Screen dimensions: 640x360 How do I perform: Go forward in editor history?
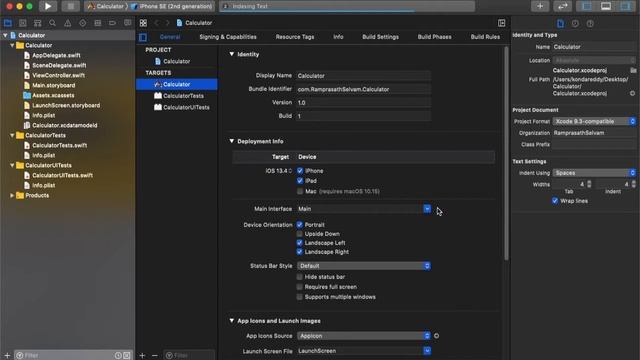point(167,23)
